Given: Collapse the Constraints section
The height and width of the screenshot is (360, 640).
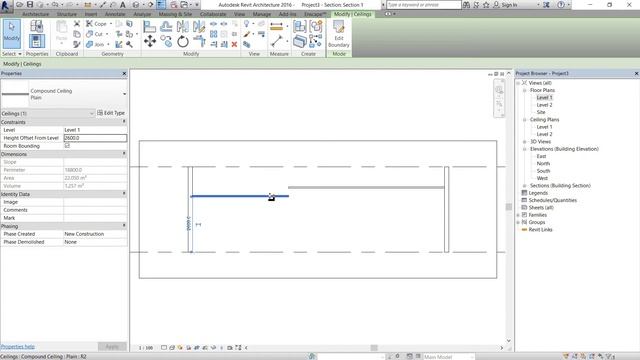Looking at the screenshot, I should pos(124,122).
